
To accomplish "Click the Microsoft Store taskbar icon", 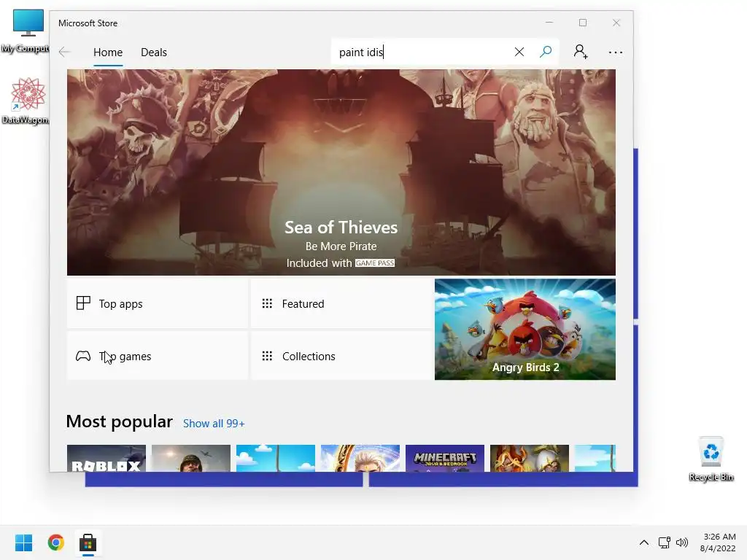I will 88,542.
